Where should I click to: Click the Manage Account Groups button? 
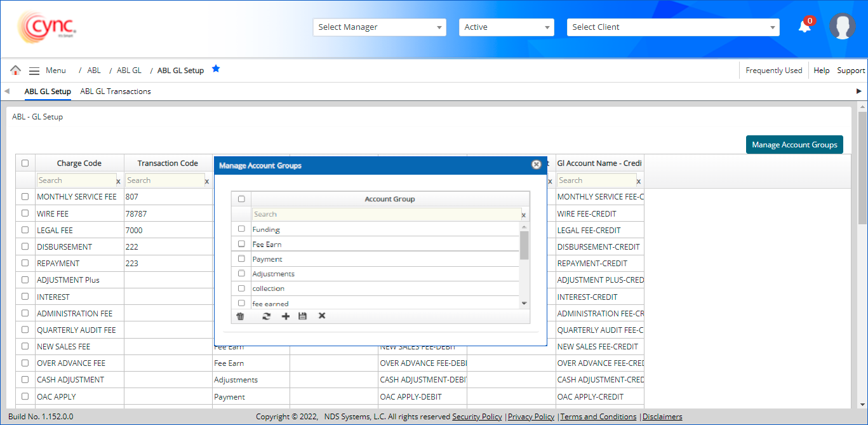point(794,145)
